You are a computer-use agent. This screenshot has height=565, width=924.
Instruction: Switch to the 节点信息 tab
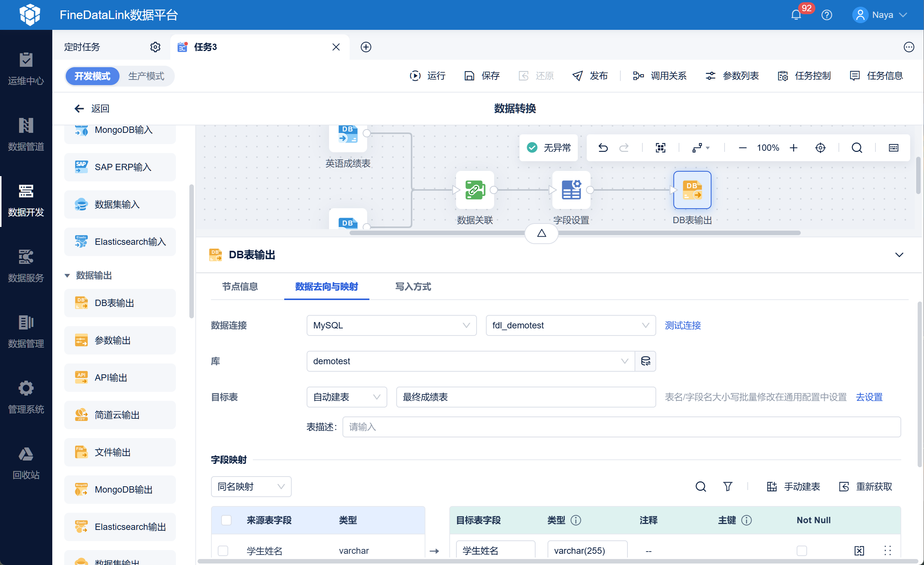tap(240, 287)
